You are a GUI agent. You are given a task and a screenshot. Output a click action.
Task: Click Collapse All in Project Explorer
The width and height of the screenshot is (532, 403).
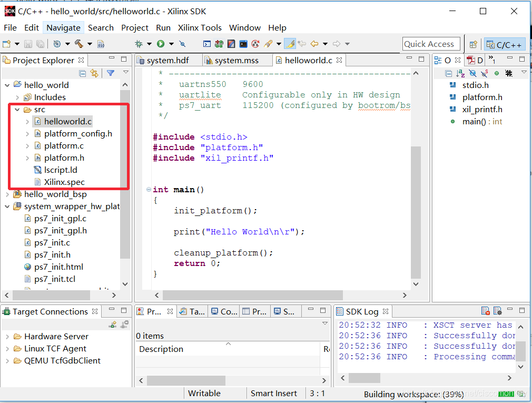[x=83, y=73]
